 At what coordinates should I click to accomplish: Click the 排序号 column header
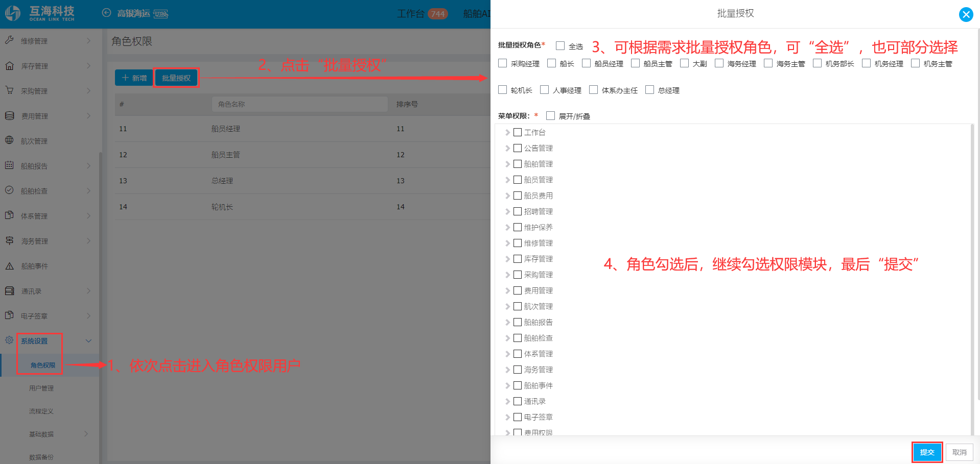(407, 104)
